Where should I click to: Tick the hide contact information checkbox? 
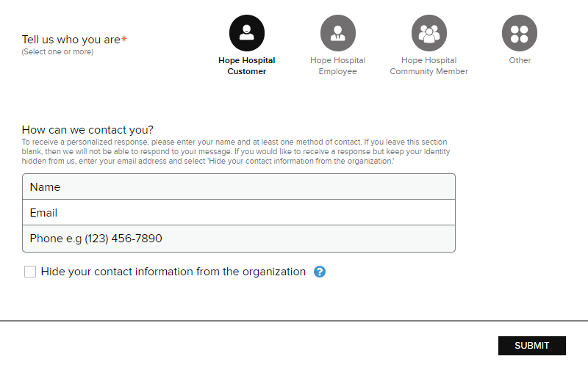pos(30,272)
